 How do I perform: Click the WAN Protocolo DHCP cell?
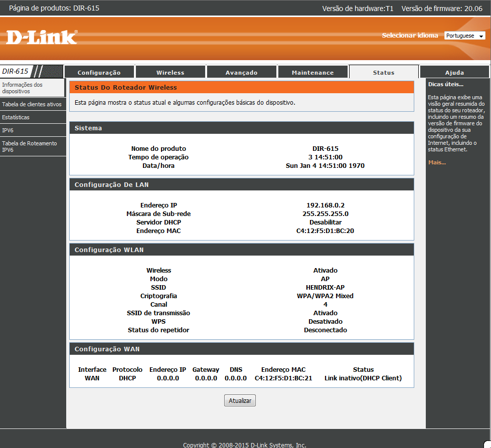click(x=127, y=378)
